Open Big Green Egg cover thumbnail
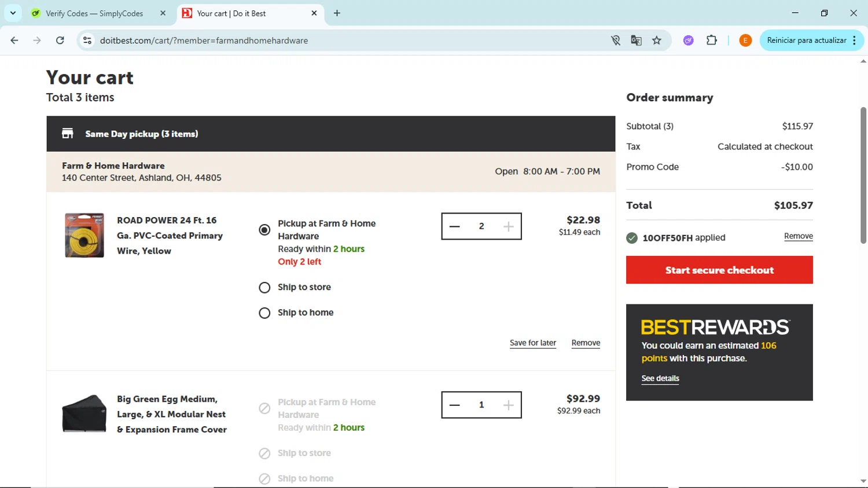Viewport: 868px width, 488px height. pyautogui.click(x=84, y=413)
